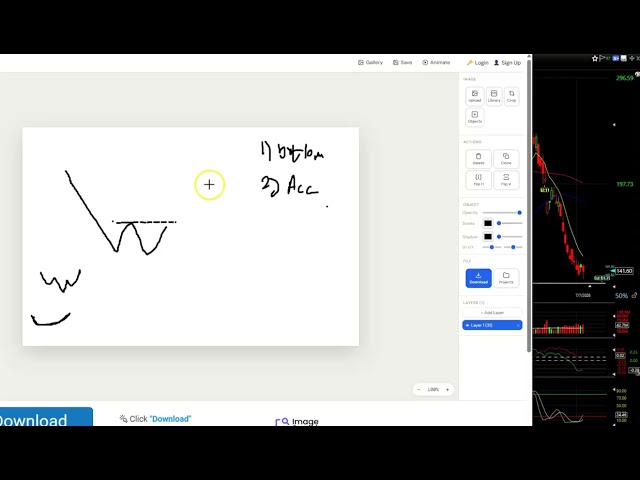Click the Image search icon at the bottom
The image size is (640, 480).
pos(282,422)
